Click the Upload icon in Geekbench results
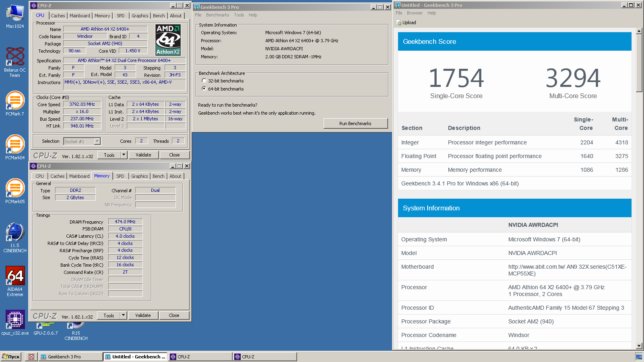Viewport: 644px width, 362px height. click(x=399, y=23)
